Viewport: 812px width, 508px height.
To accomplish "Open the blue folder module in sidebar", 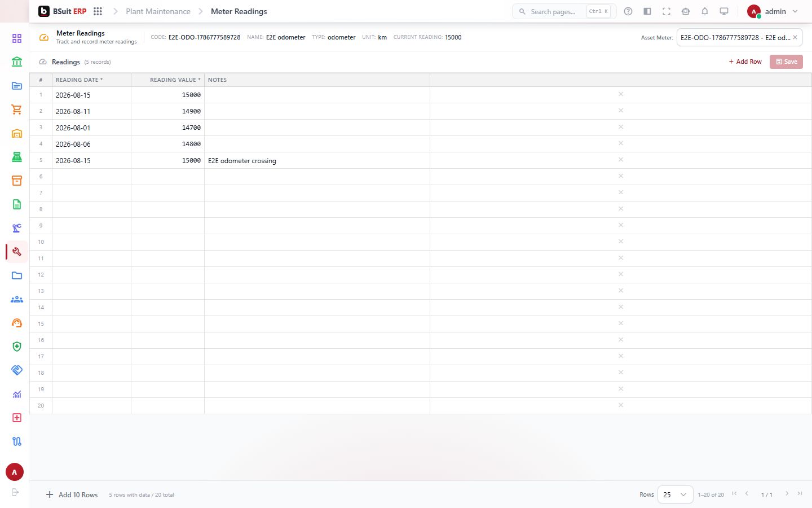I will 17,275.
